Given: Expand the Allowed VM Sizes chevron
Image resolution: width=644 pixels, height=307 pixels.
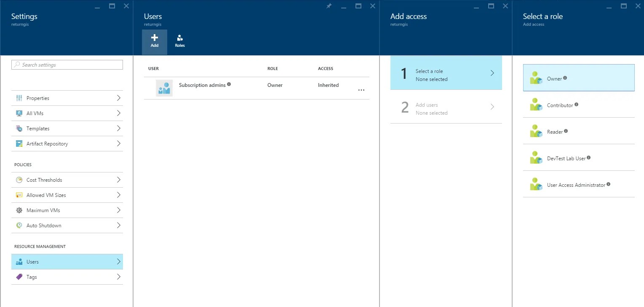Looking at the screenshot, I should [119, 195].
